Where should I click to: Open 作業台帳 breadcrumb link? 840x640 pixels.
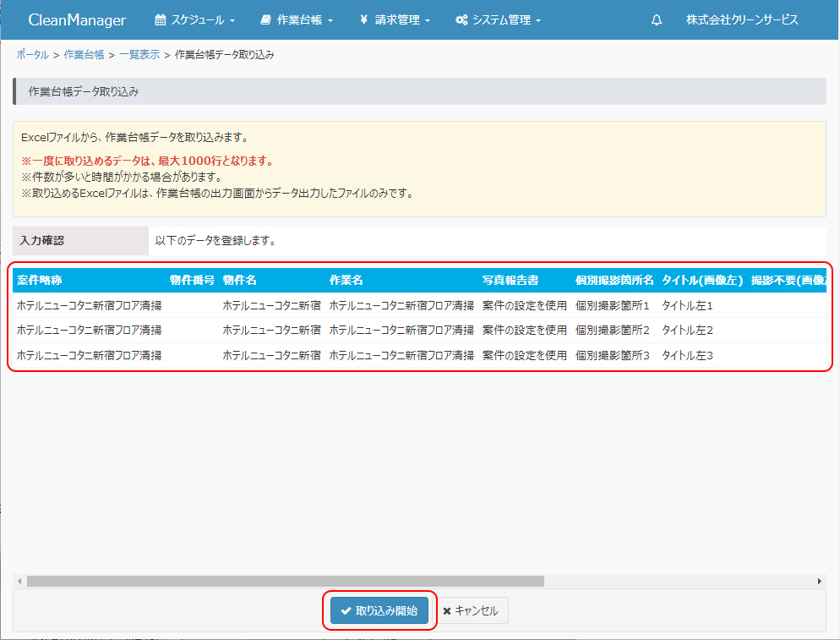(x=84, y=55)
